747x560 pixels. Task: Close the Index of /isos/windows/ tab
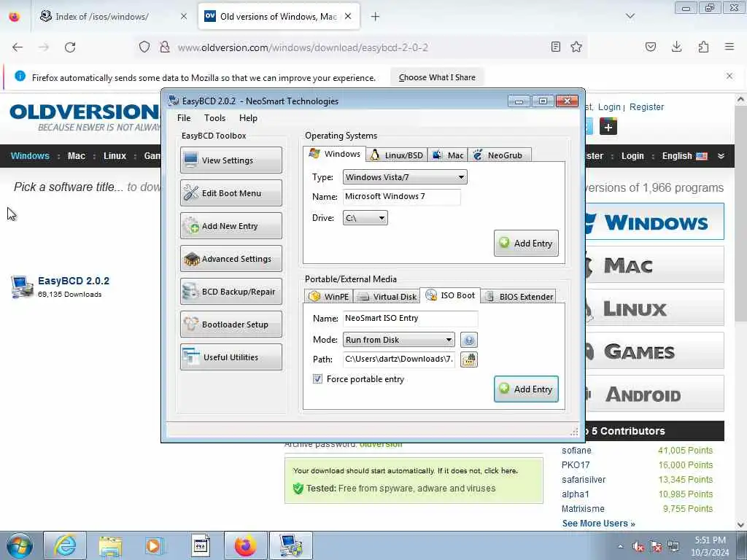point(183,17)
